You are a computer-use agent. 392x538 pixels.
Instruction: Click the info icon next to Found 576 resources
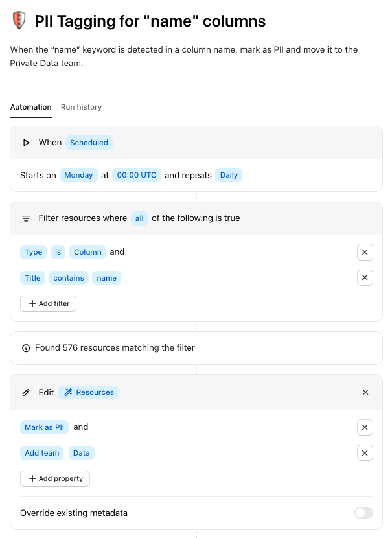coord(26,348)
